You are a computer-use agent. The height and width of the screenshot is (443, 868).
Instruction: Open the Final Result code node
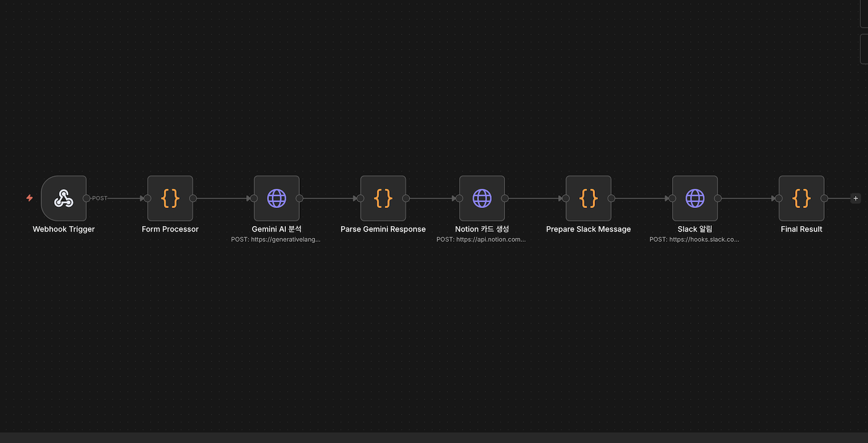801,198
